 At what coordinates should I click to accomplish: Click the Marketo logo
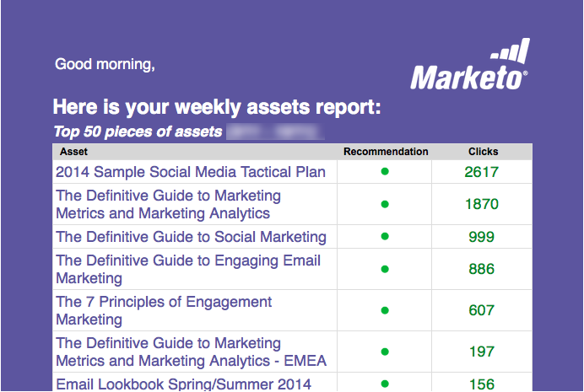pyautogui.click(x=469, y=67)
